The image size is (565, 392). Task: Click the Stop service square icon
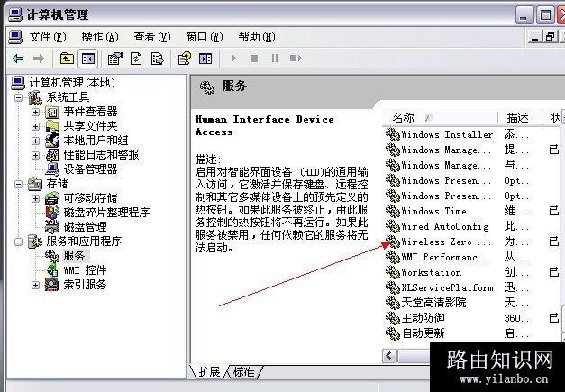click(x=254, y=58)
